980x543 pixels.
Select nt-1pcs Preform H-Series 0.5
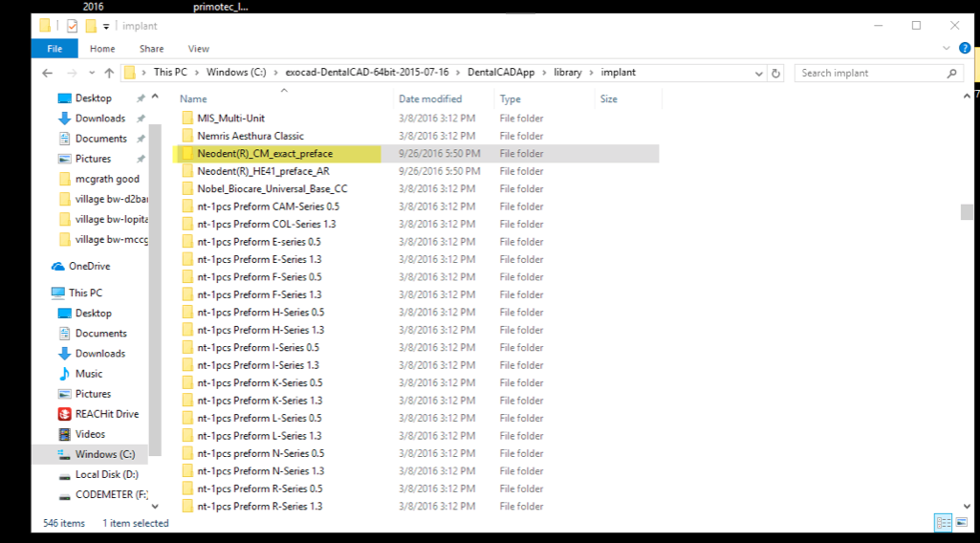pos(261,313)
